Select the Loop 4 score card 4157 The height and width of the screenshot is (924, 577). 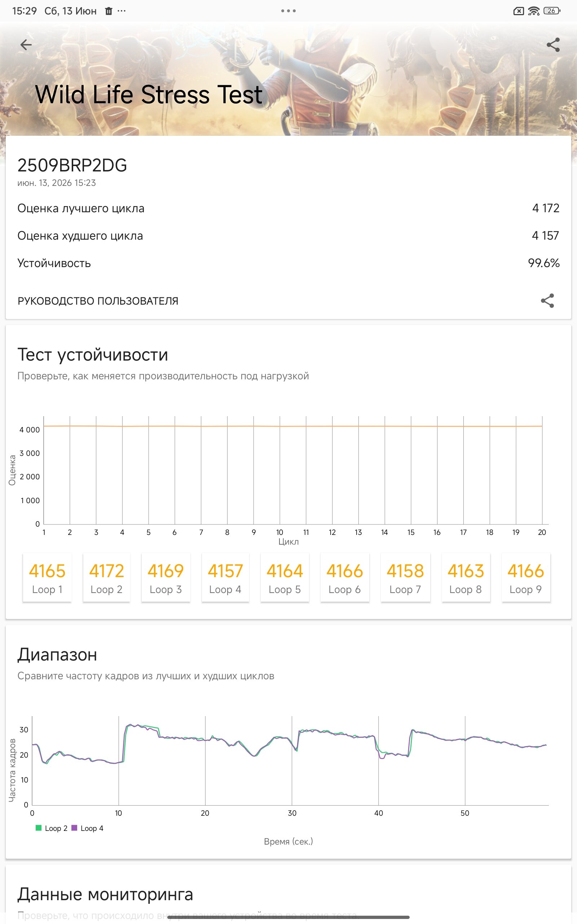pos(225,577)
